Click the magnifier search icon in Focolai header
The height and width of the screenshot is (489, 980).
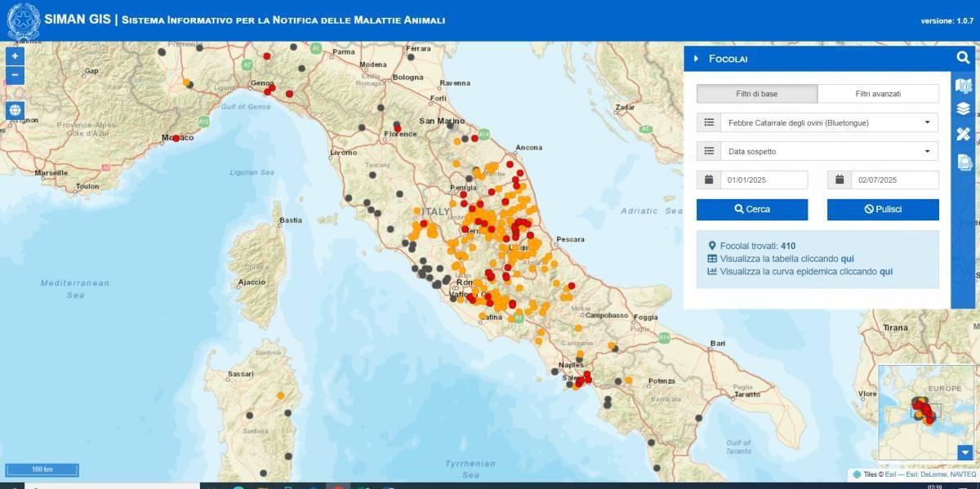tap(963, 58)
